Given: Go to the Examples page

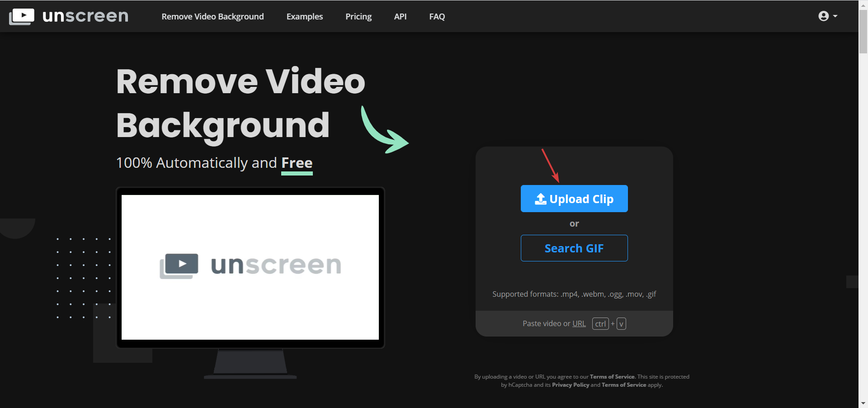Looking at the screenshot, I should coord(305,16).
